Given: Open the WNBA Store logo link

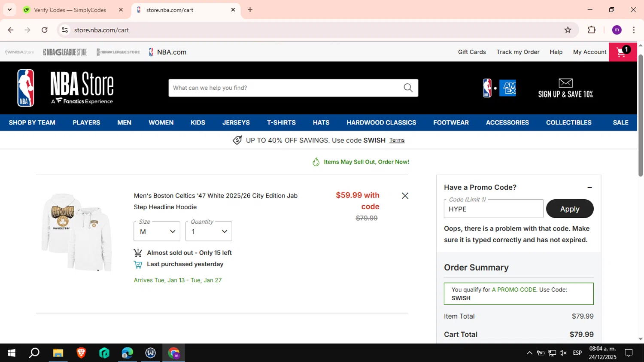Looking at the screenshot, I should click(x=19, y=52).
